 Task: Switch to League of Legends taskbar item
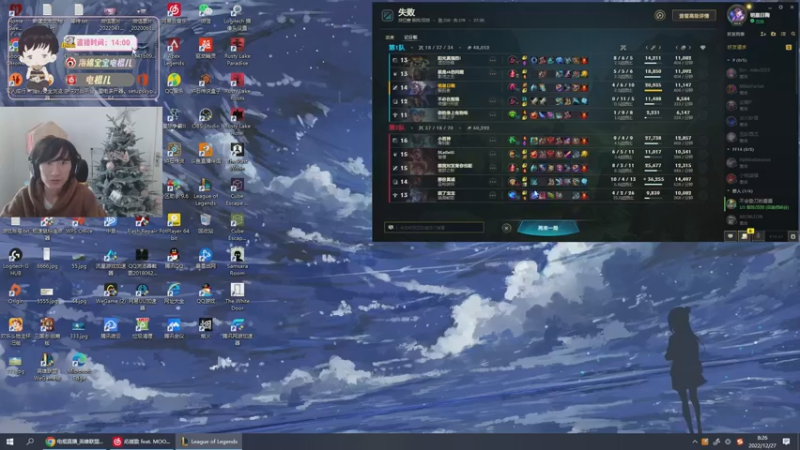click(210, 441)
